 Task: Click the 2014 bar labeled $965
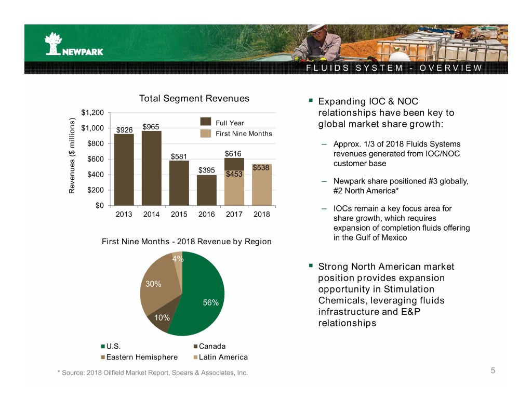coord(151,169)
